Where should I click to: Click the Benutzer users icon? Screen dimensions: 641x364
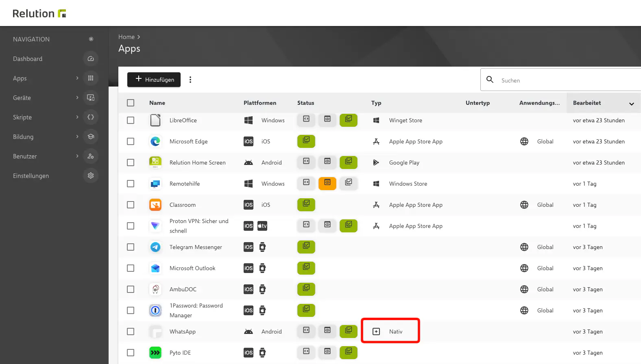coord(91,156)
